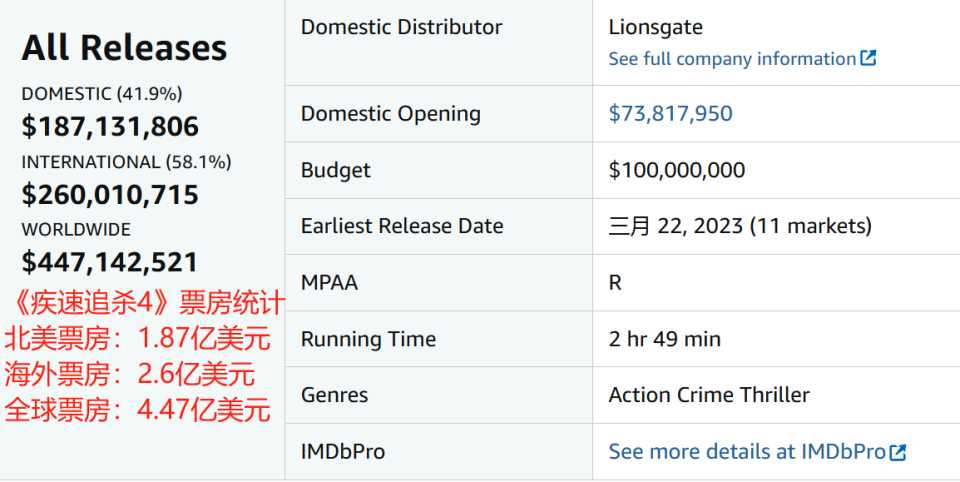960x482 pixels.
Task: Click the Action Crime Thriller genres text
Action: 709,395
